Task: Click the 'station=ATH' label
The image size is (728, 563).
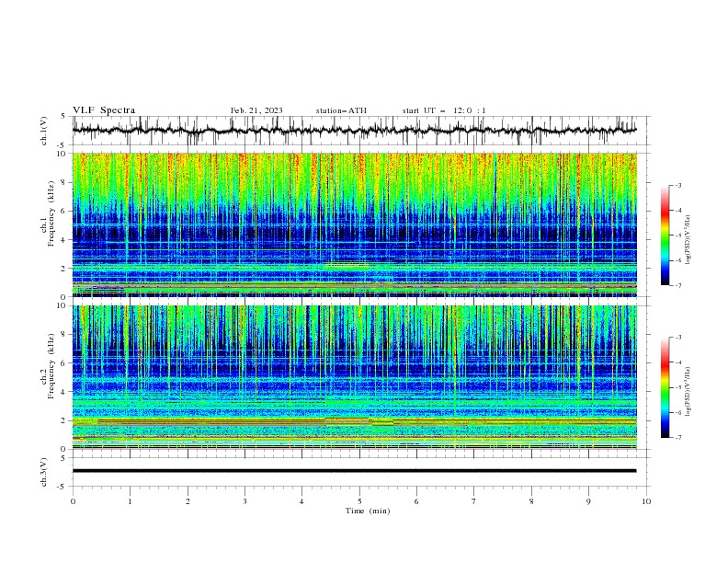Action: (341, 110)
